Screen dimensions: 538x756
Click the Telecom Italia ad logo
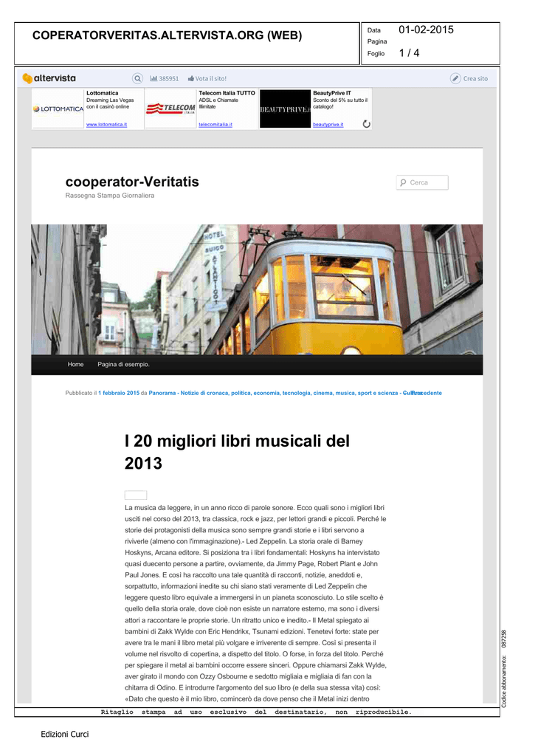tap(170, 109)
